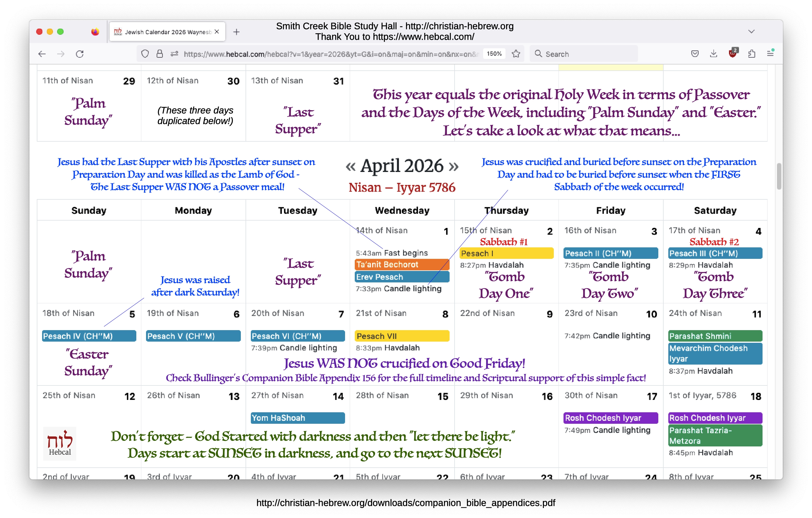The height and width of the screenshot is (518, 812).
Task: Open the Downloads panel
Action: [x=714, y=54]
